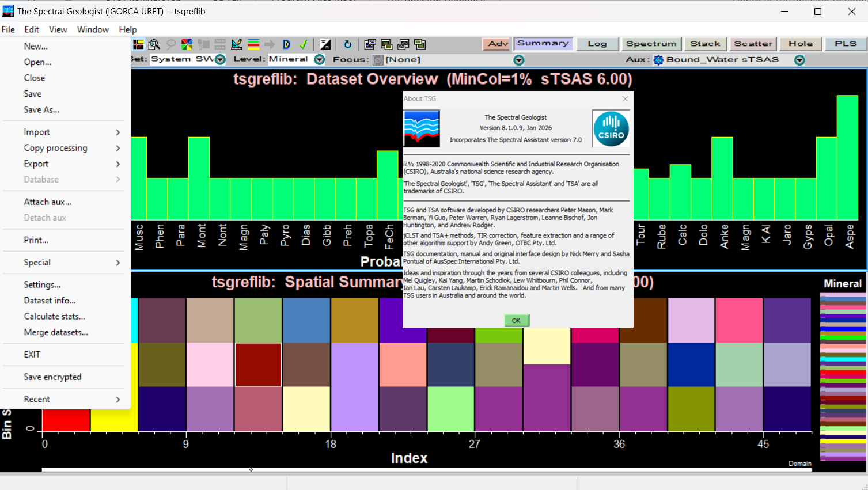Screen dimensions: 868x490
Task: Open the Set dropdown arrow
Action: (220, 60)
